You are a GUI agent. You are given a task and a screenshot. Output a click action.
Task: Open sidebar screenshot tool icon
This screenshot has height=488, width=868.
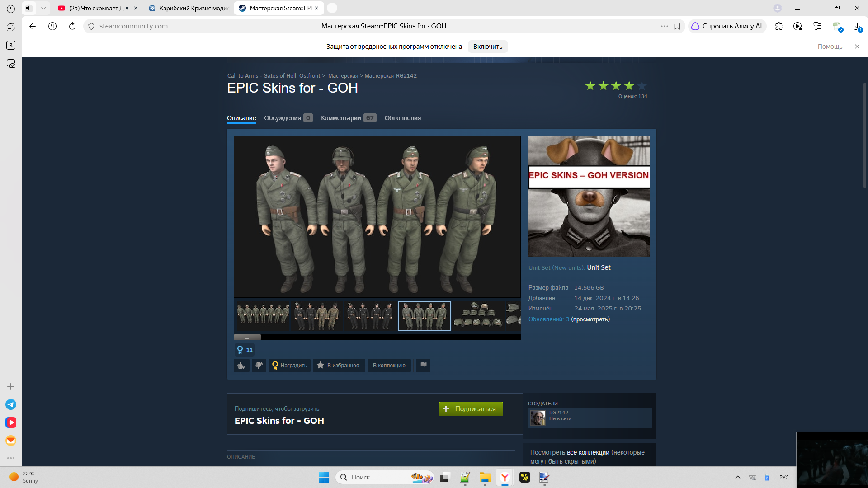[x=11, y=64]
